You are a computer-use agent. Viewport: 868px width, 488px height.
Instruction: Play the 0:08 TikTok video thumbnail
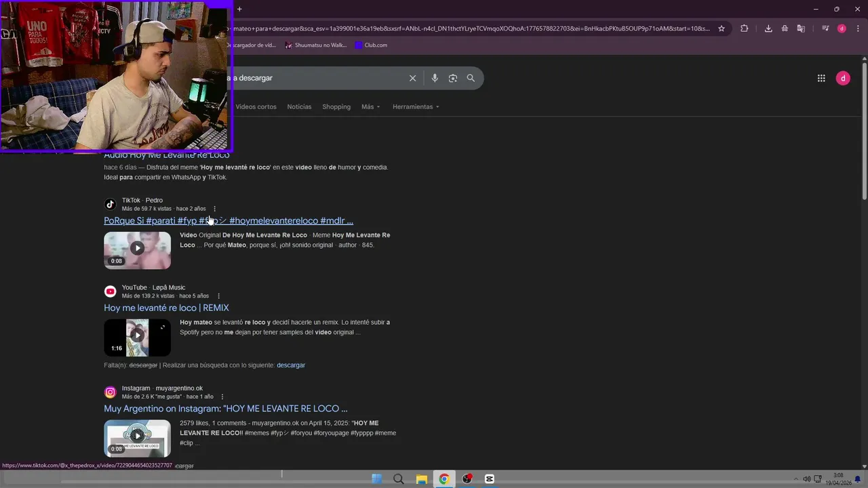(x=137, y=250)
